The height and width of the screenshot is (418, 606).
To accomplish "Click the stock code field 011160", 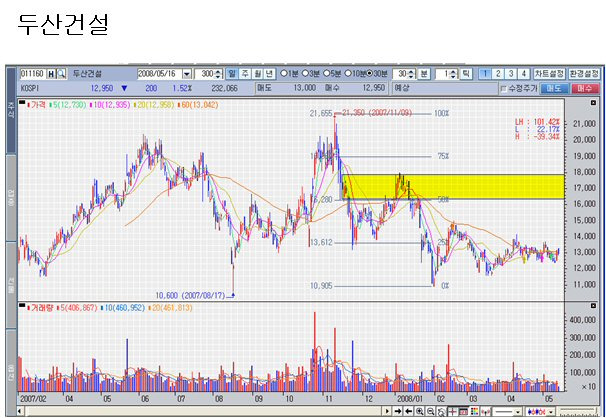I will pyautogui.click(x=32, y=73).
